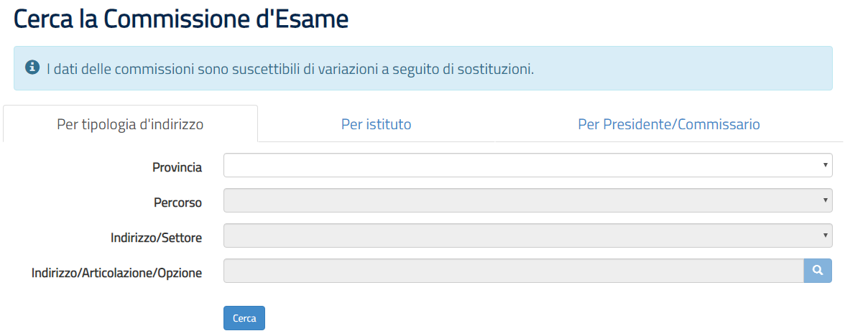Select the Per tipologia d'indirizzo tab
The height and width of the screenshot is (336, 868).
(x=130, y=124)
